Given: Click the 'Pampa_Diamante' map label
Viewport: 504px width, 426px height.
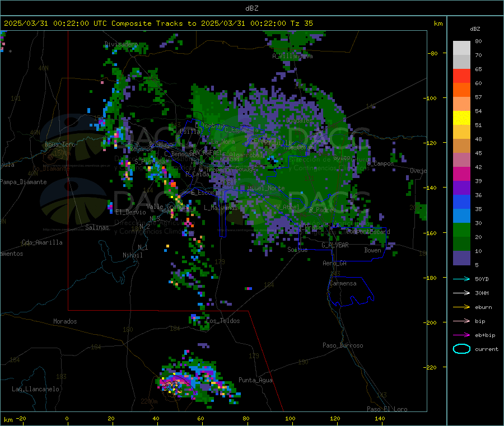Looking at the screenshot, I should (x=24, y=182).
